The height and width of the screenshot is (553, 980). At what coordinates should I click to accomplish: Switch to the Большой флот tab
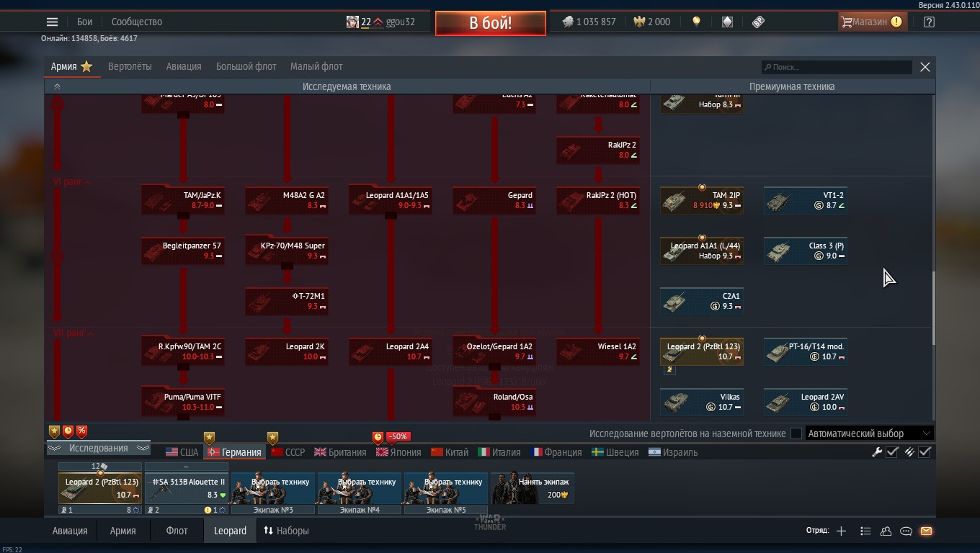point(246,66)
